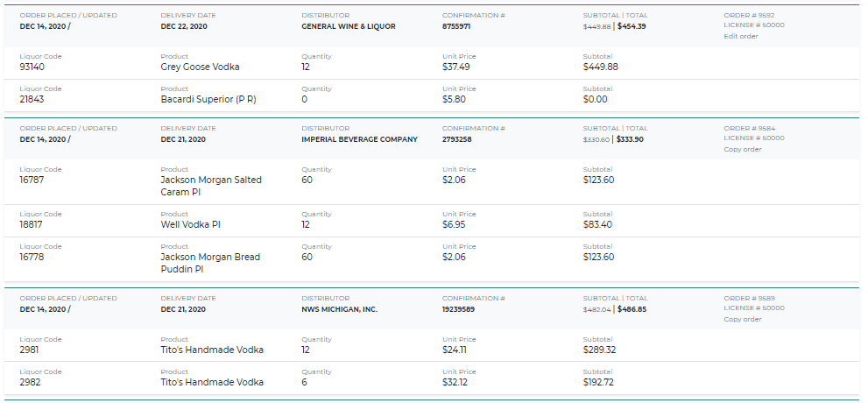Select the Bacardi Superior (P R) product

click(x=208, y=99)
